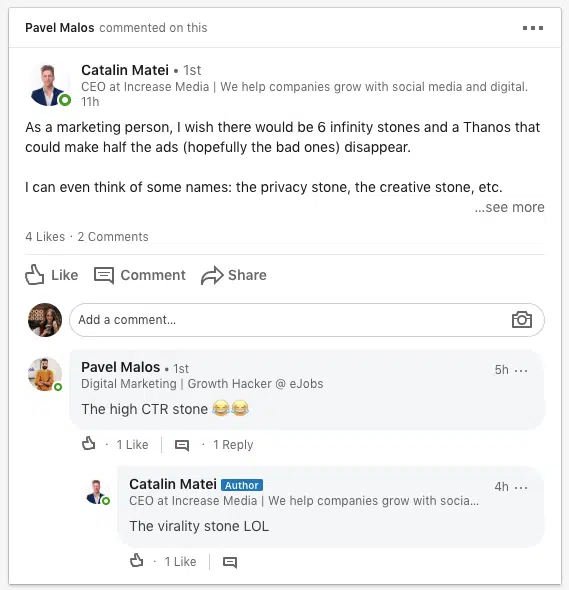The height and width of the screenshot is (590, 569).
Task: Open options menu on Pavel Malos's comment
Action: pos(521,371)
